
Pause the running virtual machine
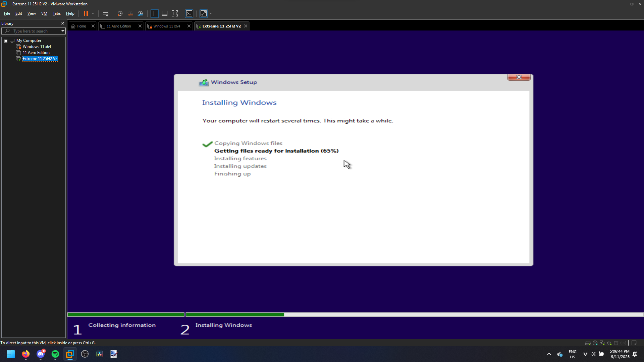tap(86, 13)
